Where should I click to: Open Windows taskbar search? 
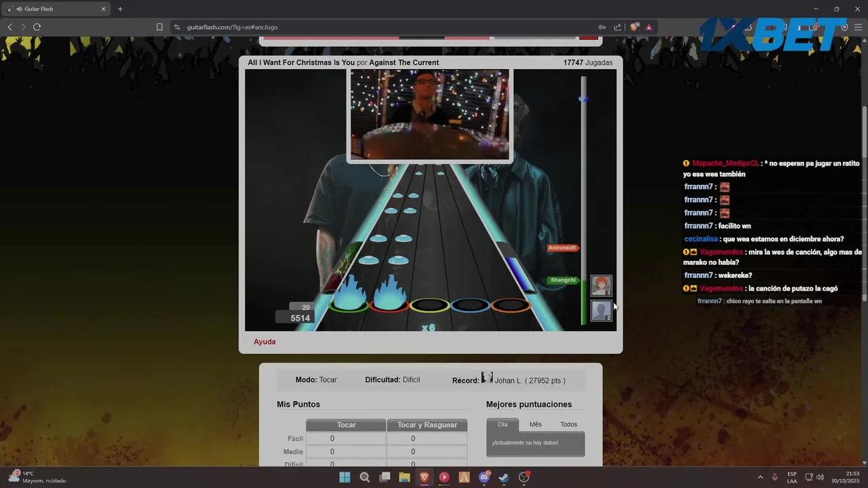(365, 477)
